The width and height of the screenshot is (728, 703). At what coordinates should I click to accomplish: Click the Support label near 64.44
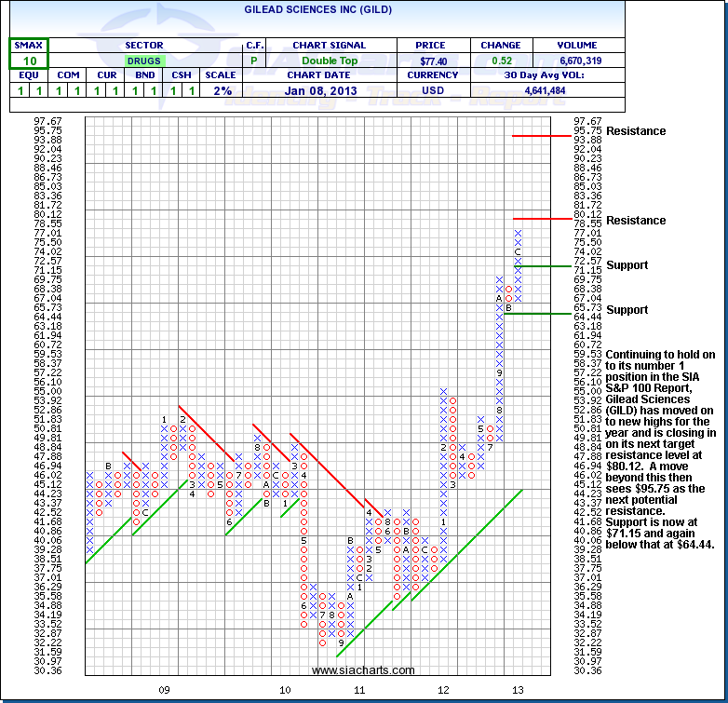627,310
